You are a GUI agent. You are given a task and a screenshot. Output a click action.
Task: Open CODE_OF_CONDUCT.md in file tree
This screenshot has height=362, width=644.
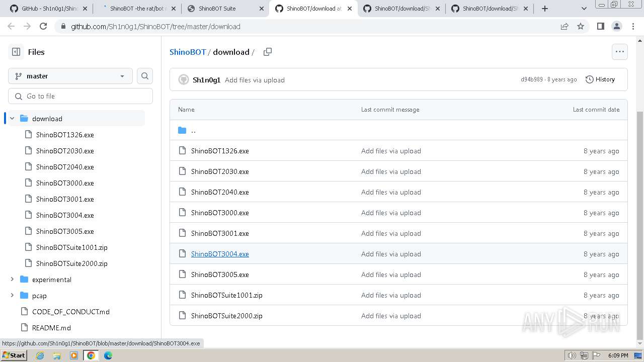coord(71,312)
